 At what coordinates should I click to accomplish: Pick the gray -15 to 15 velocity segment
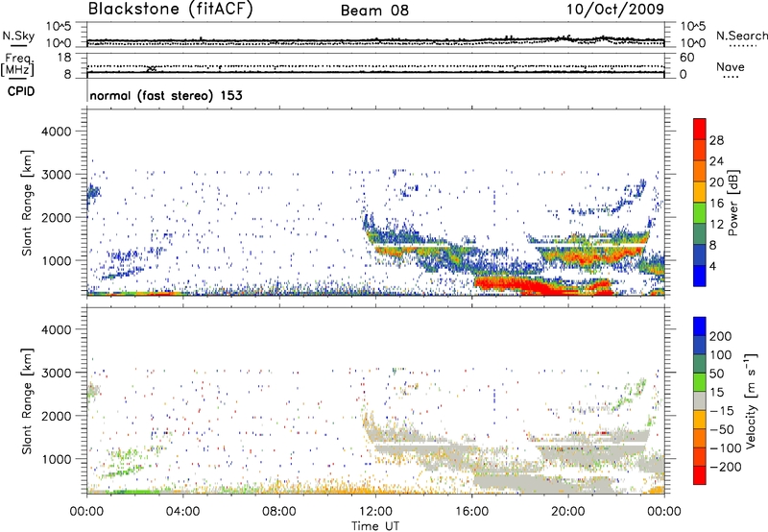tap(700, 401)
